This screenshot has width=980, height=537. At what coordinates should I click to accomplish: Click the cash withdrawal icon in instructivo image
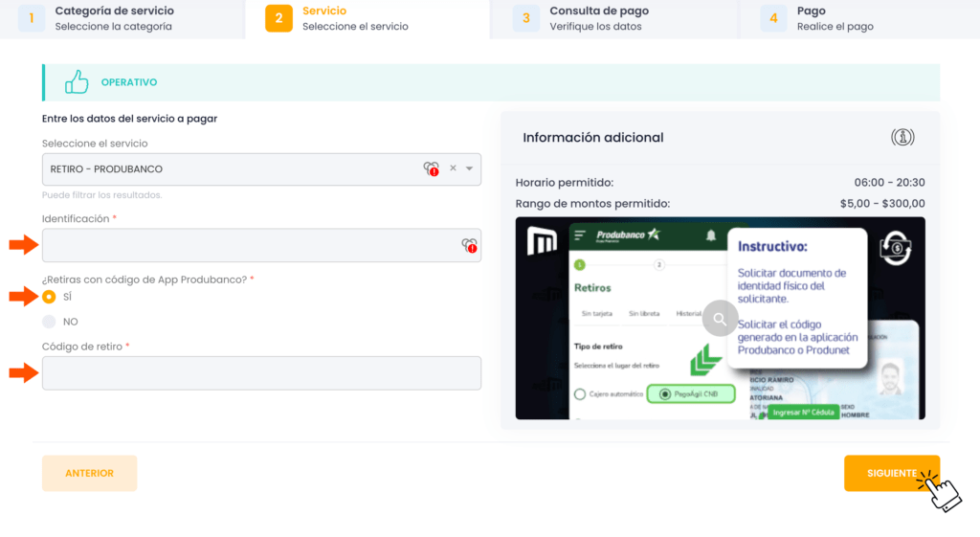coord(895,248)
